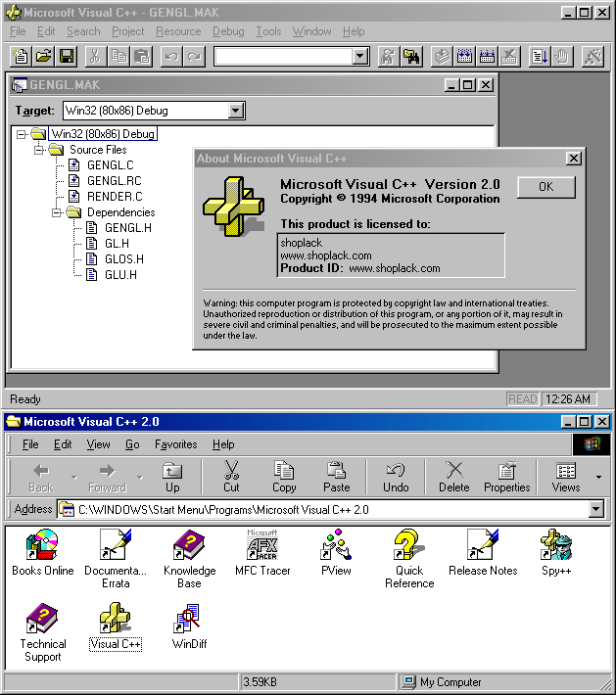Click the scissors Cut icon in Visual C++ toolbar

[95, 57]
